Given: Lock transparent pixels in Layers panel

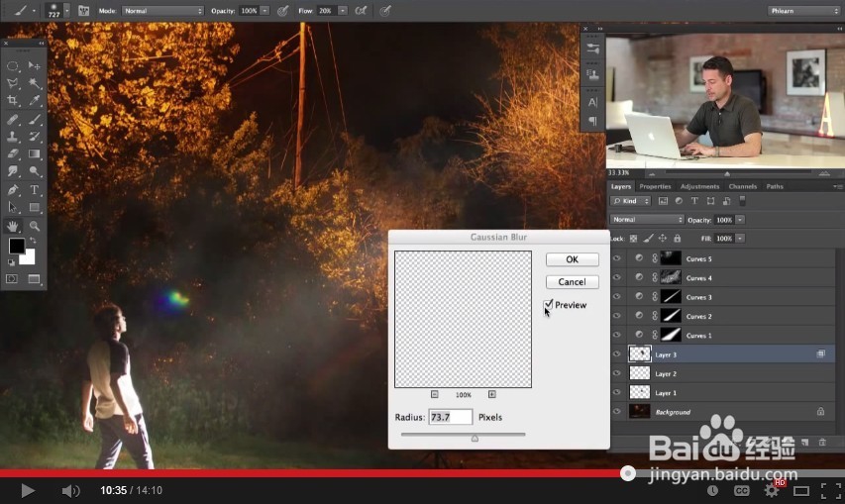Looking at the screenshot, I should 634,238.
